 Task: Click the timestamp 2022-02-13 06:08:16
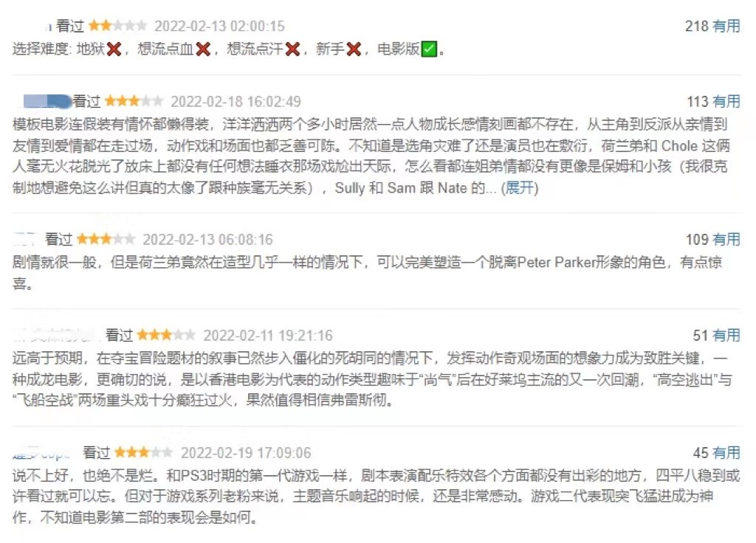pos(207,240)
